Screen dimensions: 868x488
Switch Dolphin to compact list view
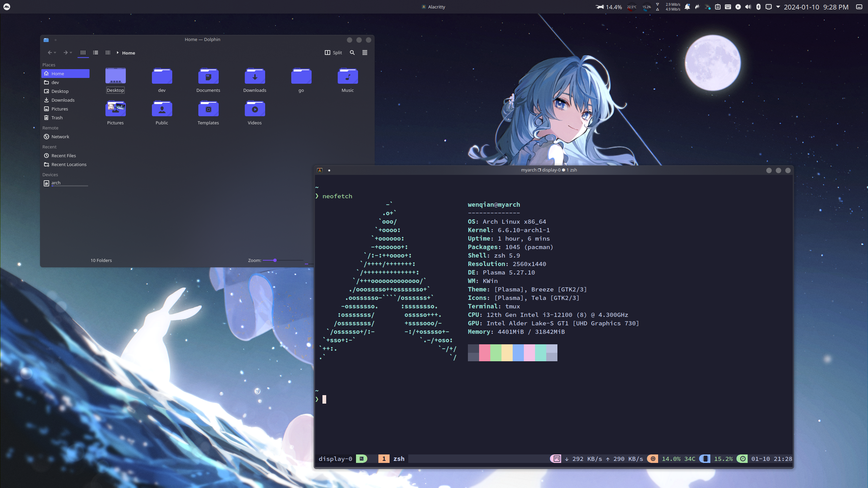click(x=96, y=53)
